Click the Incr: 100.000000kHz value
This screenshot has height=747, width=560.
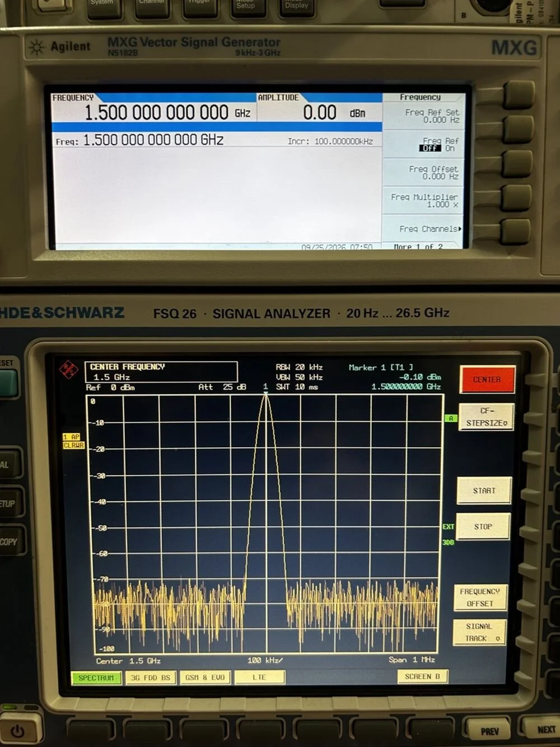coord(330,141)
